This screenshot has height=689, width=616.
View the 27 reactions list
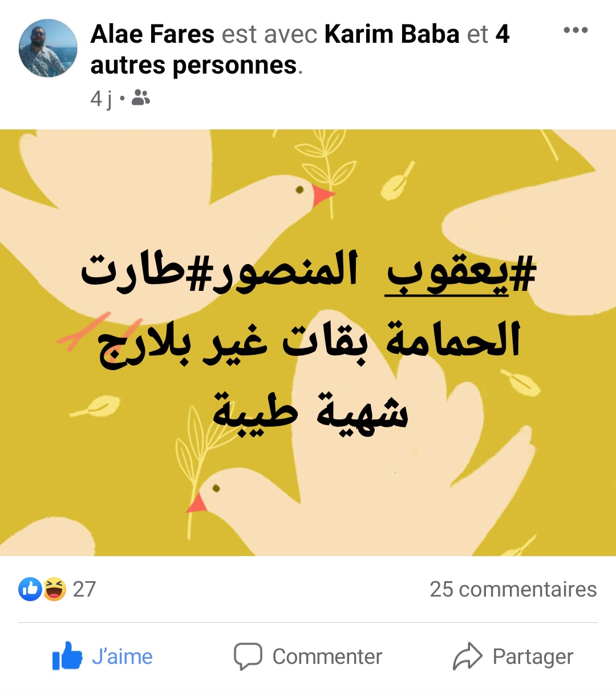pos(84,589)
